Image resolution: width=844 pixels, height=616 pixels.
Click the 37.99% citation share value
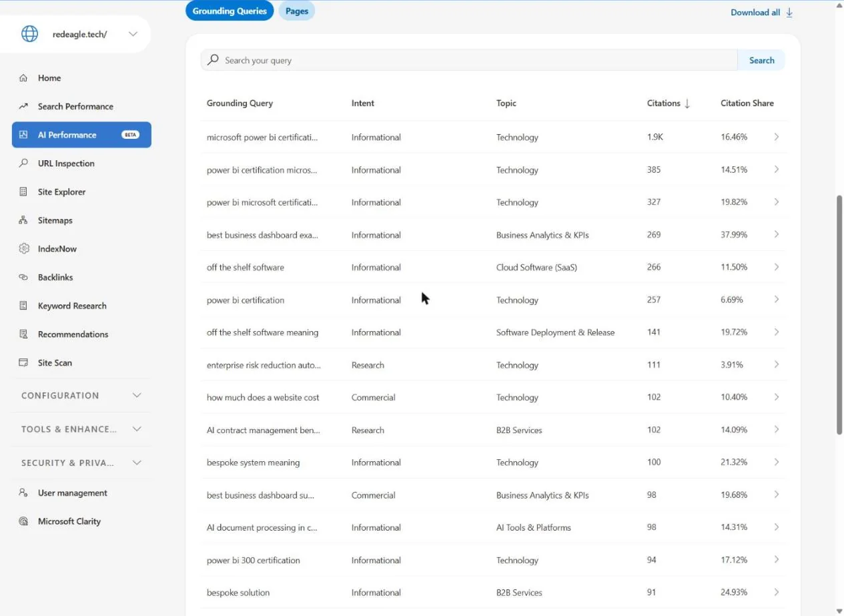coord(734,235)
